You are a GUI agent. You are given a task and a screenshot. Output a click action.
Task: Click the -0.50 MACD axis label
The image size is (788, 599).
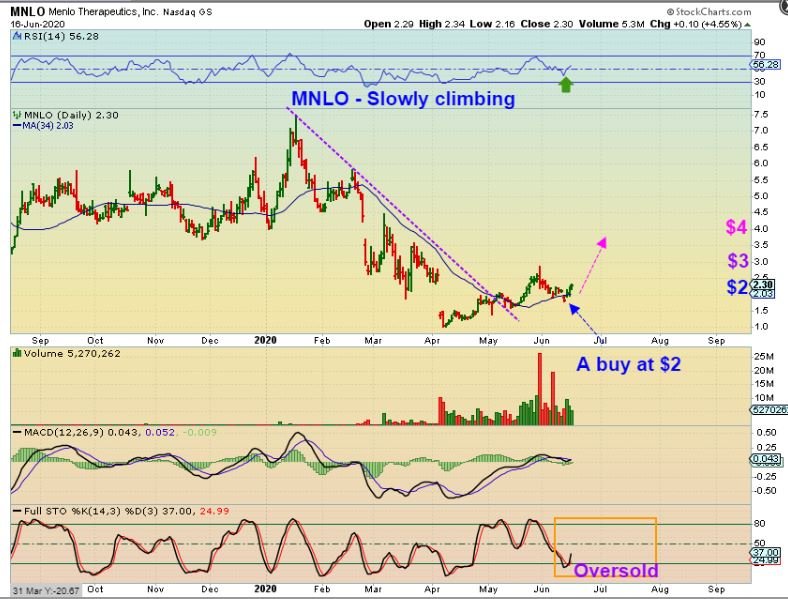765,490
